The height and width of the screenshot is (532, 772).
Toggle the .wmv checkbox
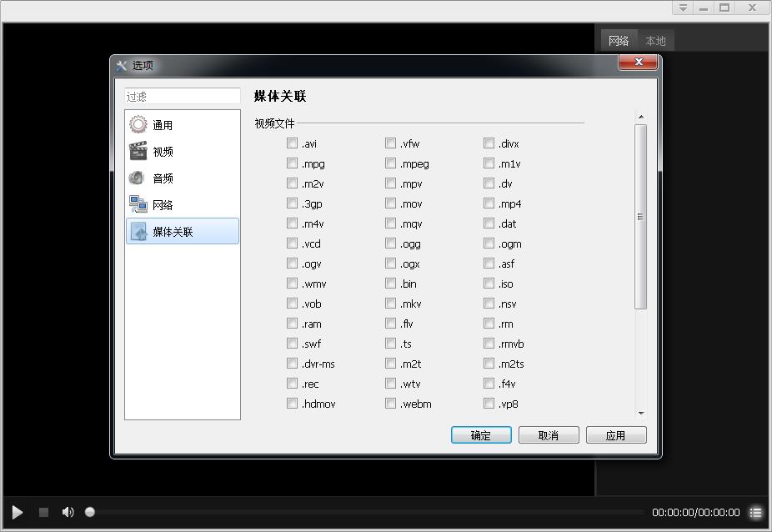click(x=292, y=284)
